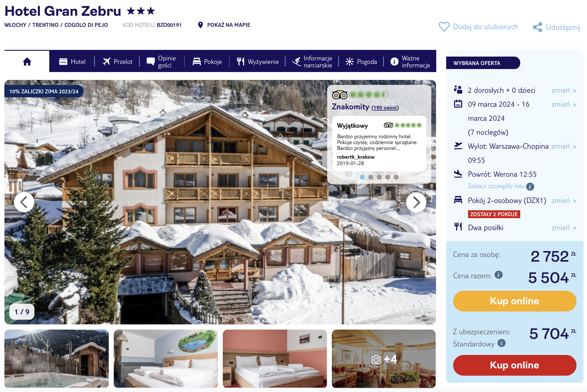Click the heart icon to add to favorites

(x=444, y=27)
